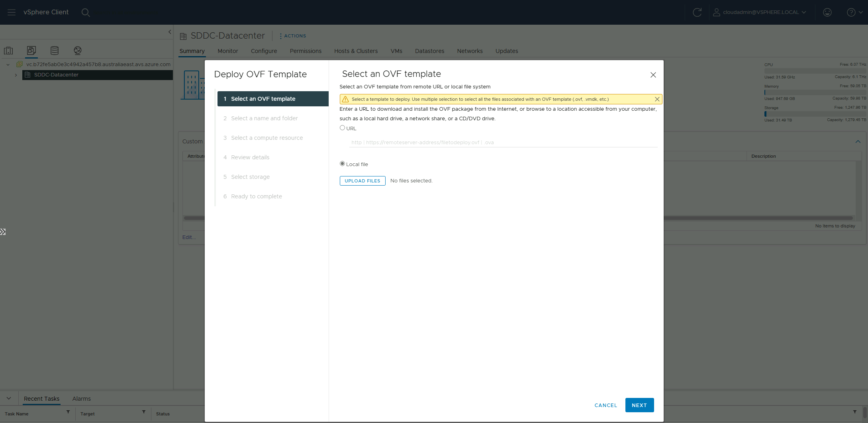Collapse the Custom Attributes panel chevron
868x423 pixels.
858,142
